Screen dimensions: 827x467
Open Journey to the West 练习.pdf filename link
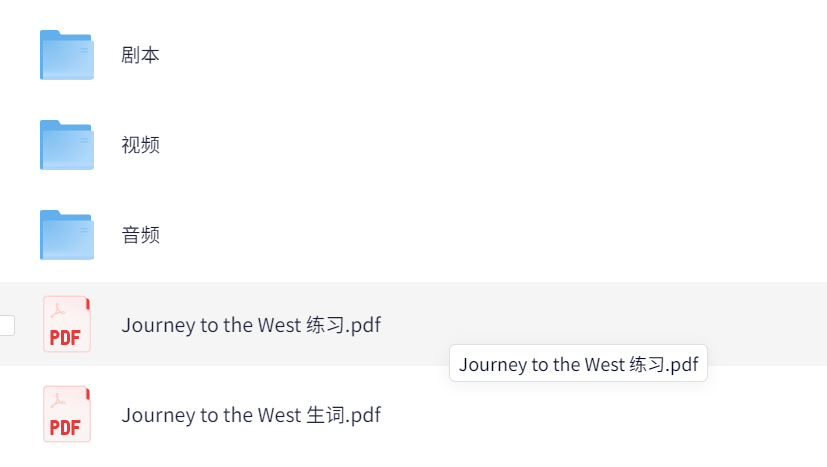[251, 325]
